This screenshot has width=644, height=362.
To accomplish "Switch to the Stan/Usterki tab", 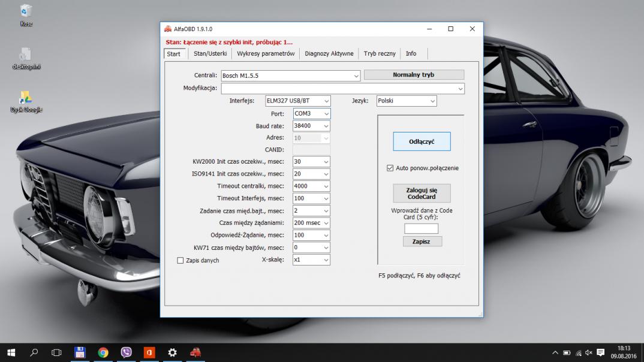I will click(x=210, y=53).
